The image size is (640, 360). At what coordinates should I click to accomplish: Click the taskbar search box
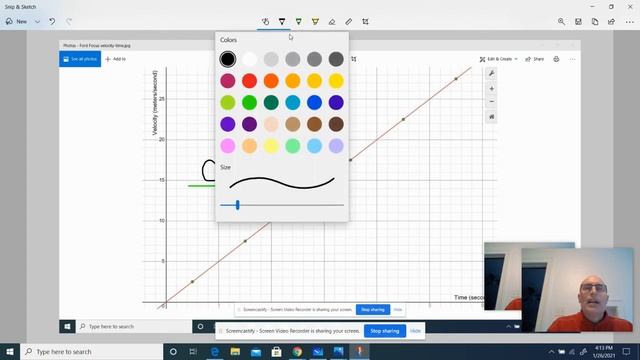tap(92, 351)
